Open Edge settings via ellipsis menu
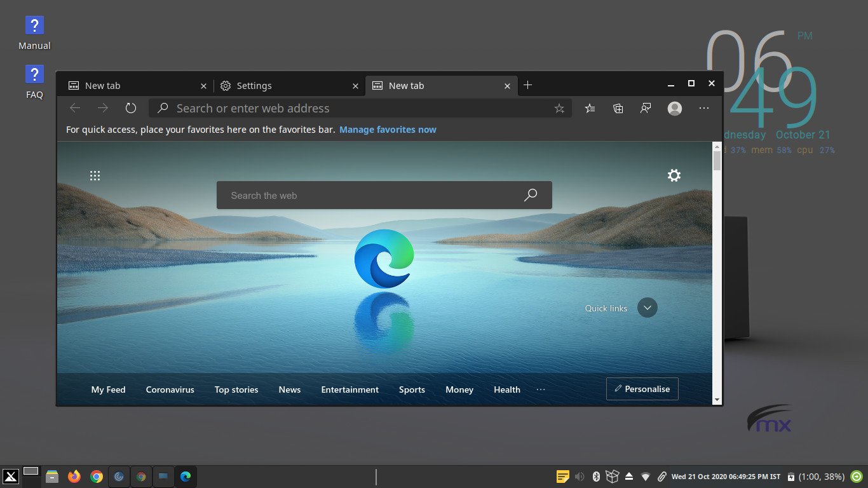Viewport: 868px width, 488px height. (703, 108)
